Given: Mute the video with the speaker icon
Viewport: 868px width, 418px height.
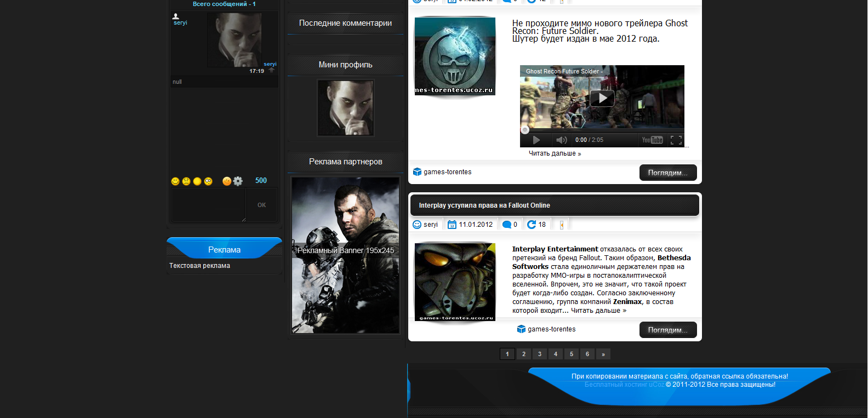Looking at the screenshot, I should click(x=561, y=140).
